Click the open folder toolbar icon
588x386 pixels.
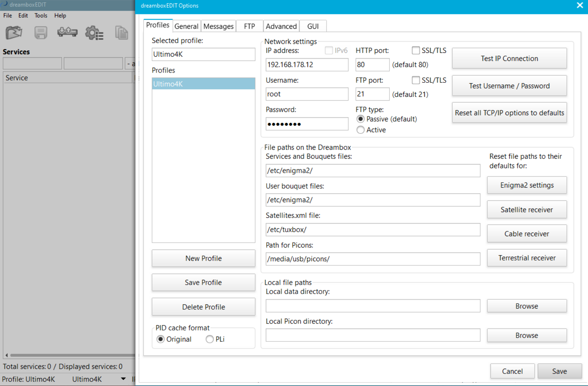pos(14,33)
